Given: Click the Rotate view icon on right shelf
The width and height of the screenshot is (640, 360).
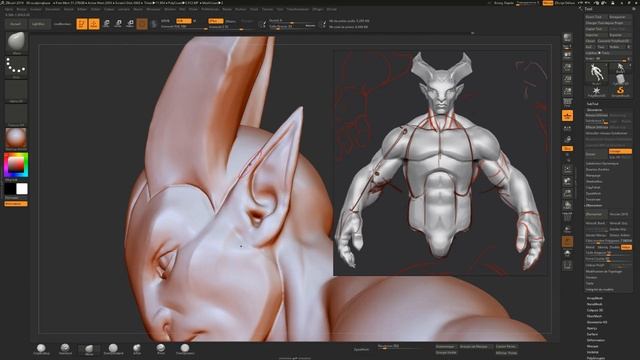Looking at the screenshot, I should tap(567, 204).
